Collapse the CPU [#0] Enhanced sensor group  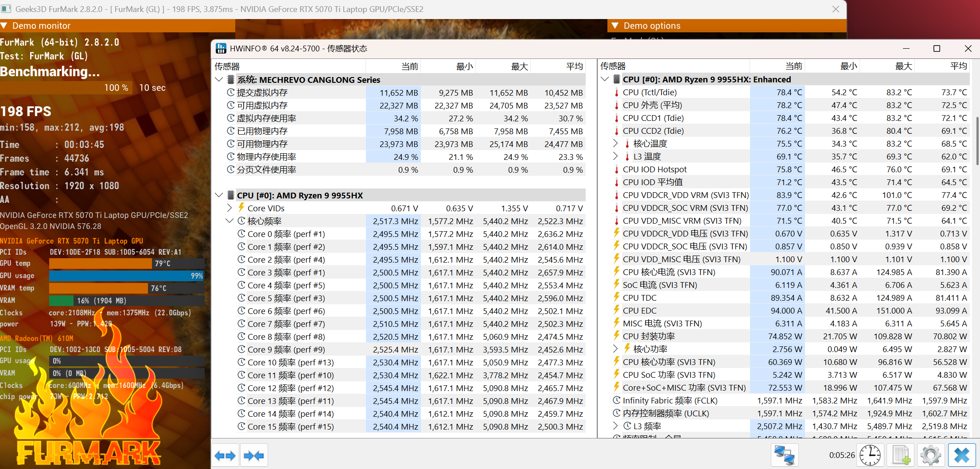pyautogui.click(x=605, y=79)
